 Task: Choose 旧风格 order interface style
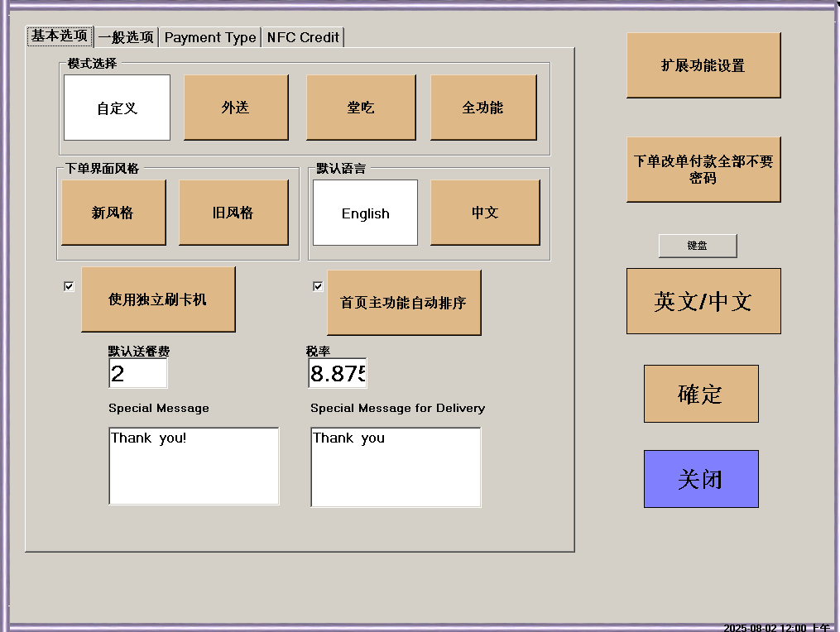[233, 213]
